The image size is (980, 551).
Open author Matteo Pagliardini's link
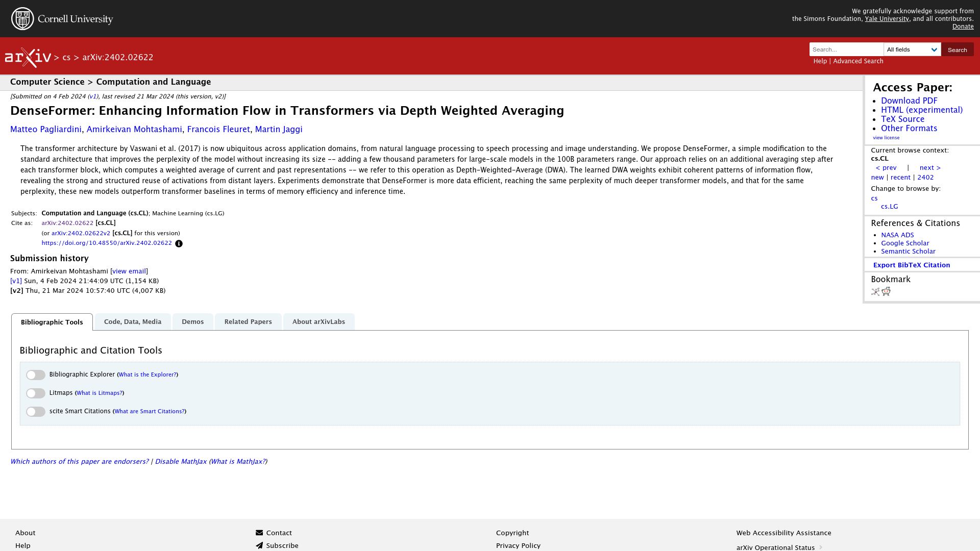(x=46, y=130)
